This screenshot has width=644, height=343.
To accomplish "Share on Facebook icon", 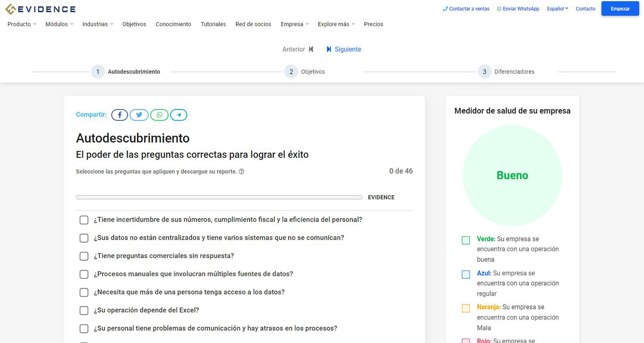I will pos(120,115).
